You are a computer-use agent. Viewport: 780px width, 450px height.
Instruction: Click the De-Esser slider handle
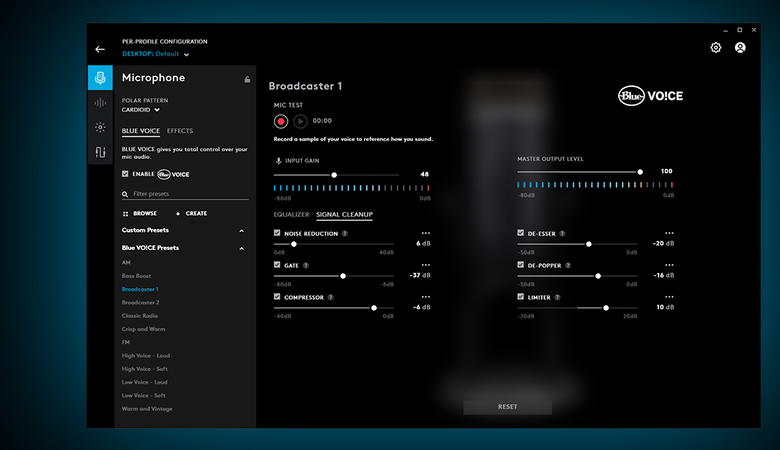(589, 244)
